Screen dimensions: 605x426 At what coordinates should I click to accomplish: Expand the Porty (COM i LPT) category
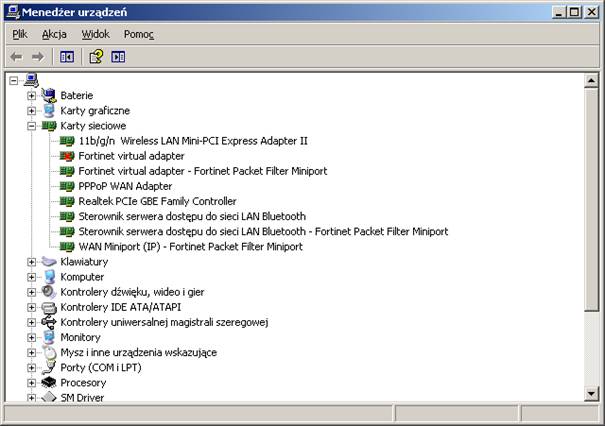[32, 368]
